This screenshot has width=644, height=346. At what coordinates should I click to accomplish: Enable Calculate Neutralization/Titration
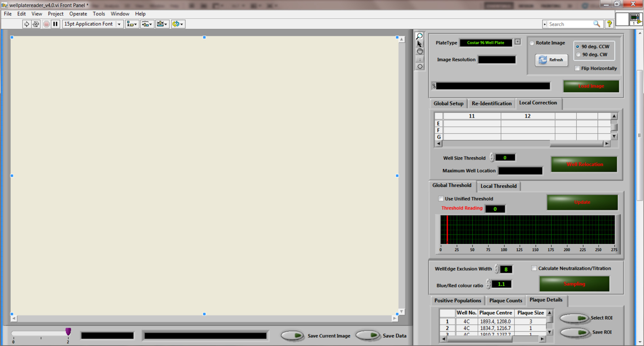[534, 268]
